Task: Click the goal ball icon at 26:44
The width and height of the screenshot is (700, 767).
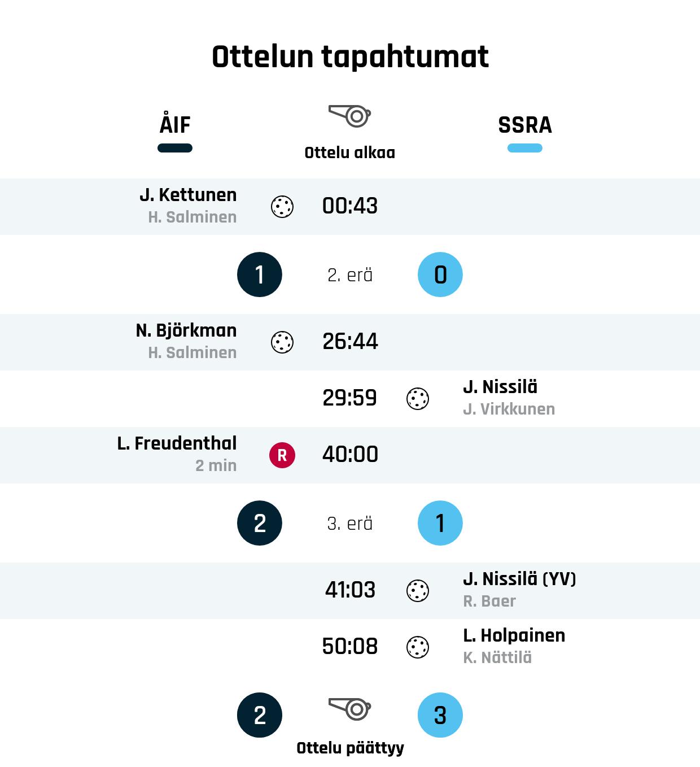Action: pyautogui.click(x=282, y=342)
